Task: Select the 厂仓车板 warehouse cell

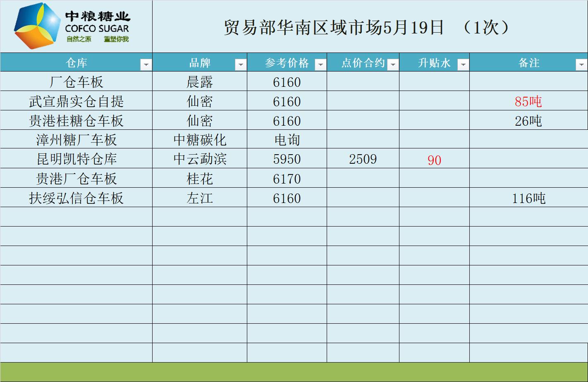Action: click(76, 82)
